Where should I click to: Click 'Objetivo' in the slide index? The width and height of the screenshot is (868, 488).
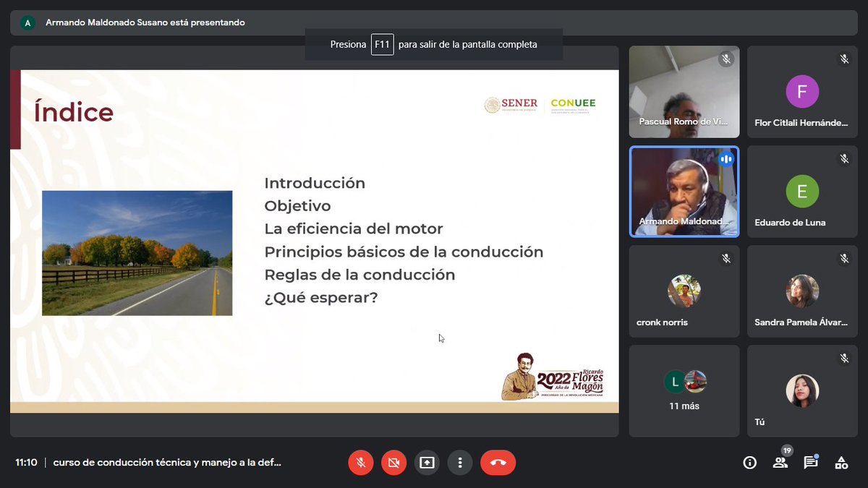[297, 206]
